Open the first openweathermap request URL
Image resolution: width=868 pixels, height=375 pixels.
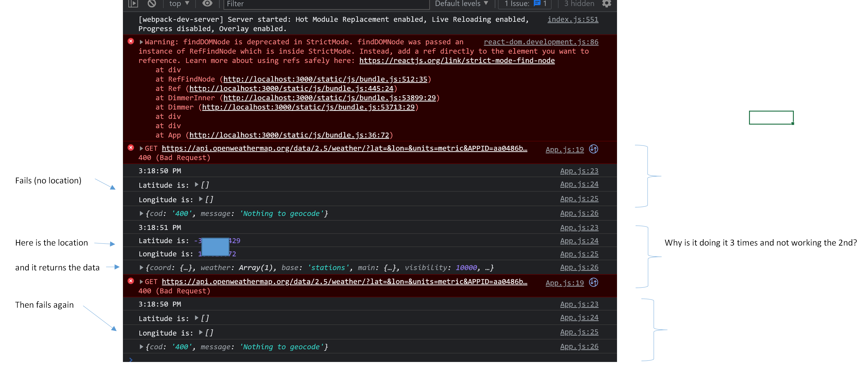click(344, 149)
